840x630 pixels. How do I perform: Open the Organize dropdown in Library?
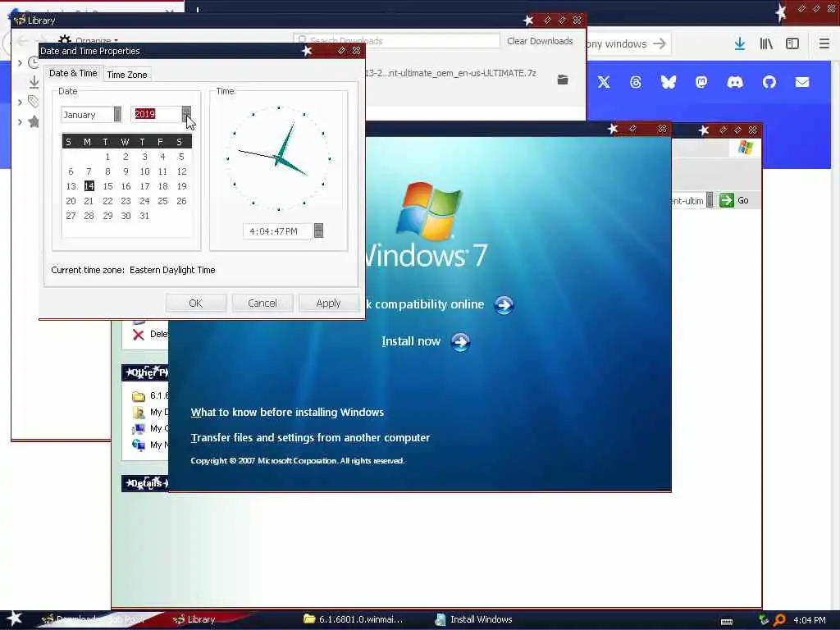coord(89,41)
